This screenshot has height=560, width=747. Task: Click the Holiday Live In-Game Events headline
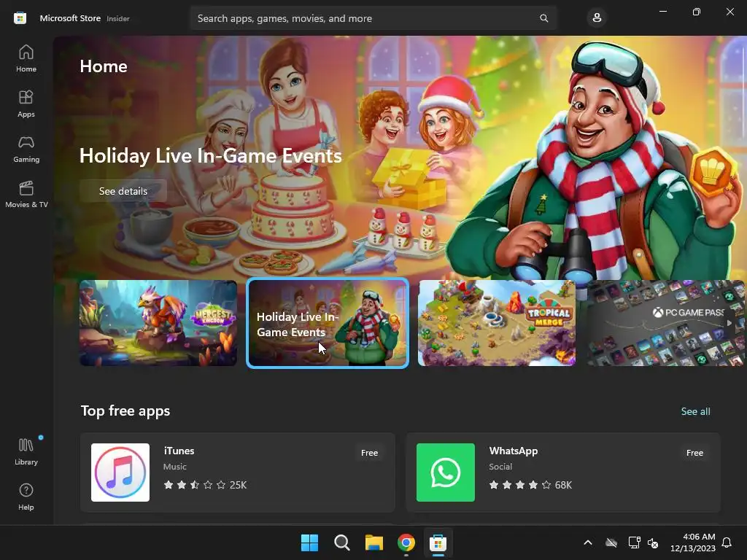[211, 156]
